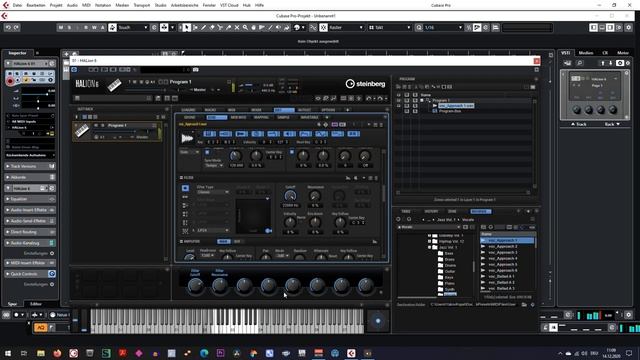The image size is (640, 360).
Task: Select the Zoom magnifier tool
Action: (245, 27)
